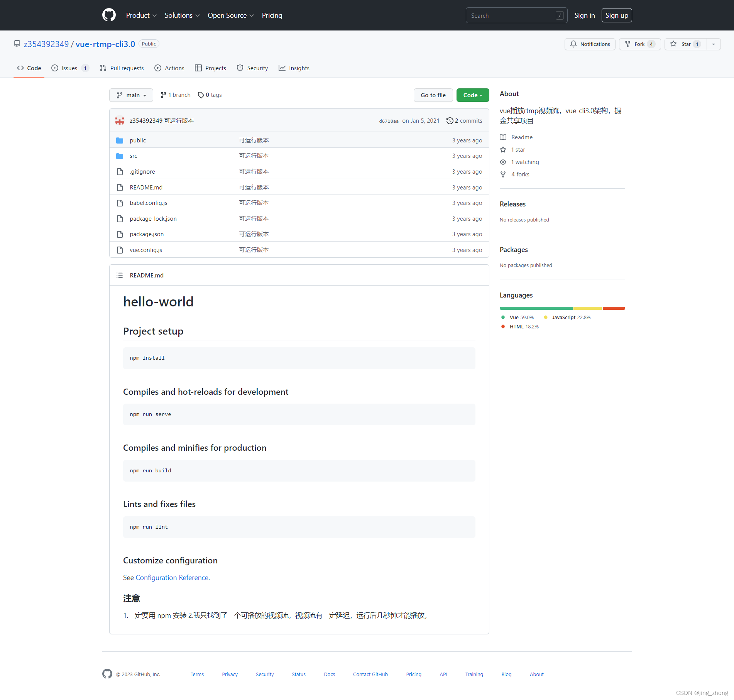Select the Code tab

pos(29,68)
